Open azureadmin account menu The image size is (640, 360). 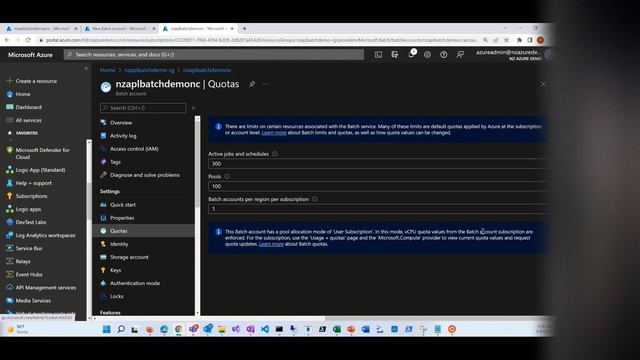click(513, 55)
